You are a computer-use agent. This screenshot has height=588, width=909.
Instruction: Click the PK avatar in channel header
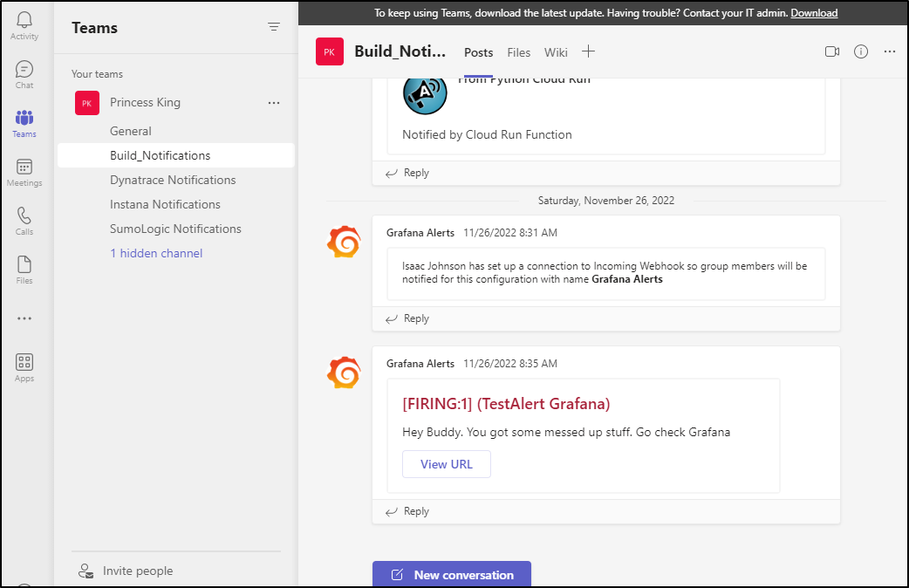tap(329, 51)
